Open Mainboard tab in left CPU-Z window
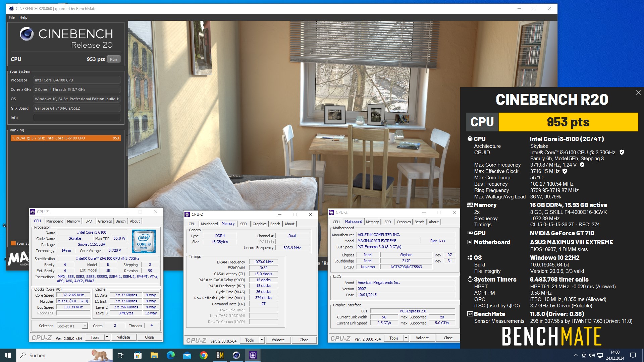The height and width of the screenshot is (362, 644). point(55,221)
